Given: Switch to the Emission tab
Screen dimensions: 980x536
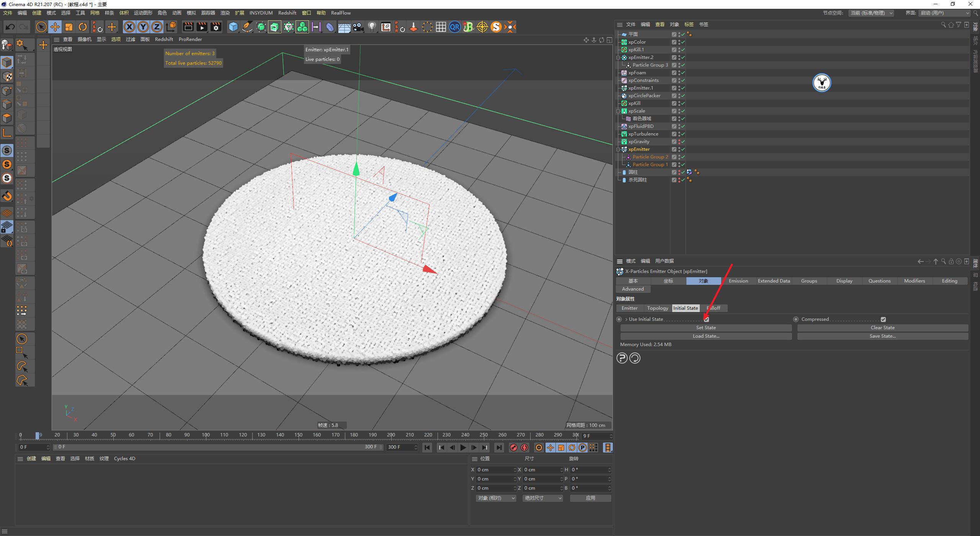Looking at the screenshot, I should tap(738, 281).
